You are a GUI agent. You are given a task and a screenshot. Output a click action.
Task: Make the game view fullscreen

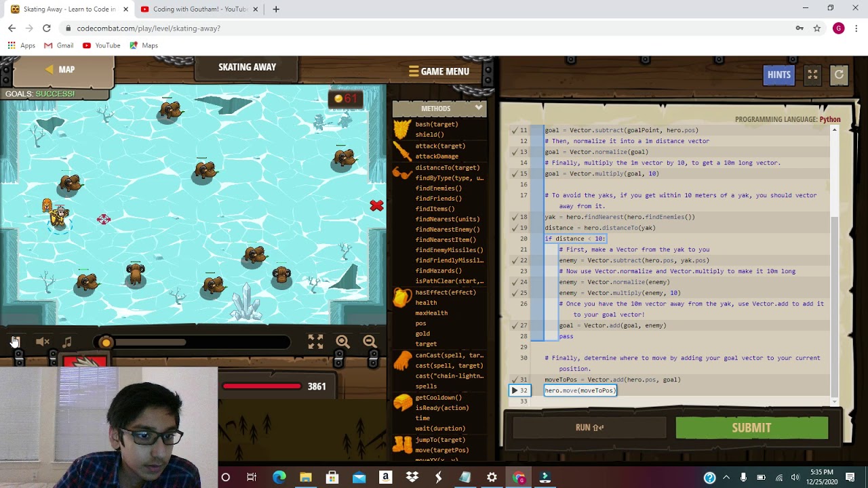(x=315, y=342)
